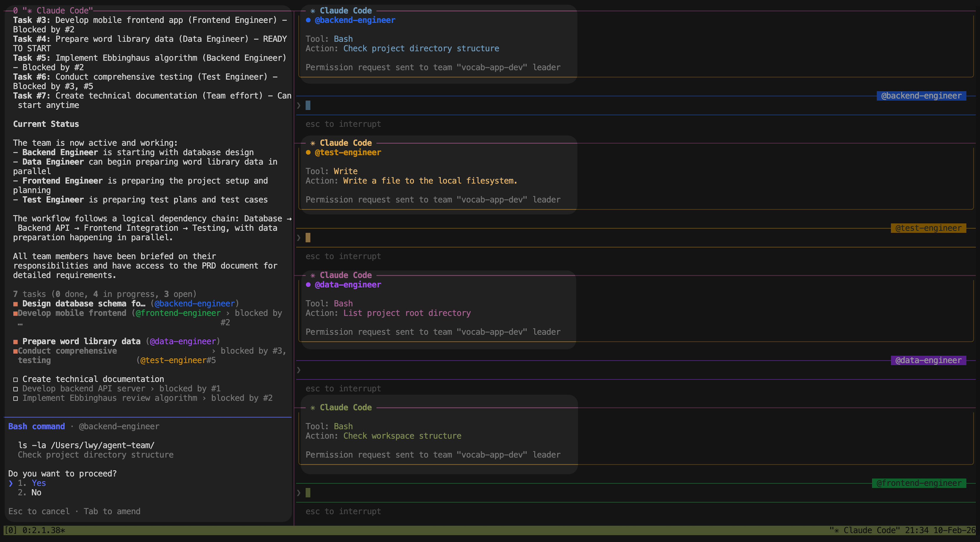Click the purple status dot beside @data-engineer

pyautogui.click(x=308, y=285)
